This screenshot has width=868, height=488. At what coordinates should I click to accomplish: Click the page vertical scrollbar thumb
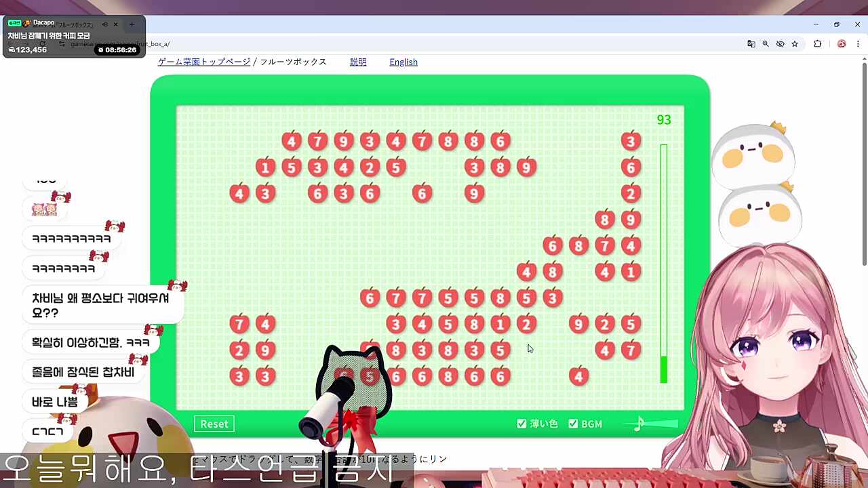865,165
